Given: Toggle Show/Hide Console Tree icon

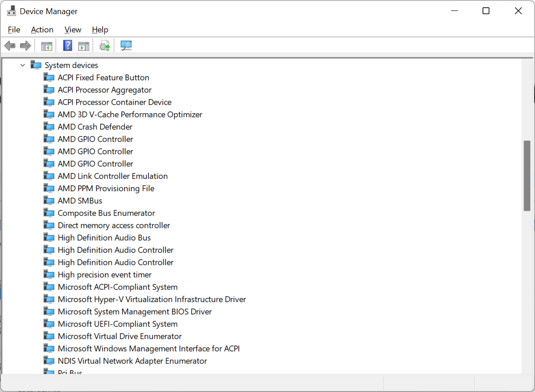Looking at the screenshot, I should (x=47, y=46).
